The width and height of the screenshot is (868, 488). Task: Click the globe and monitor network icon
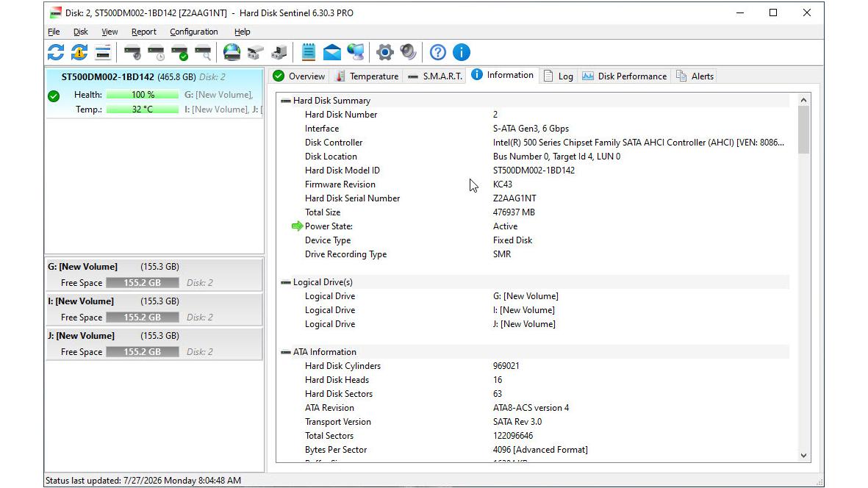(356, 53)
